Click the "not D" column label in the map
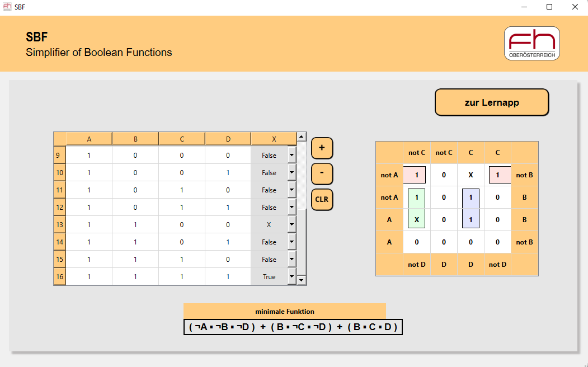This screenshot has height=367, width=588. 417,264
